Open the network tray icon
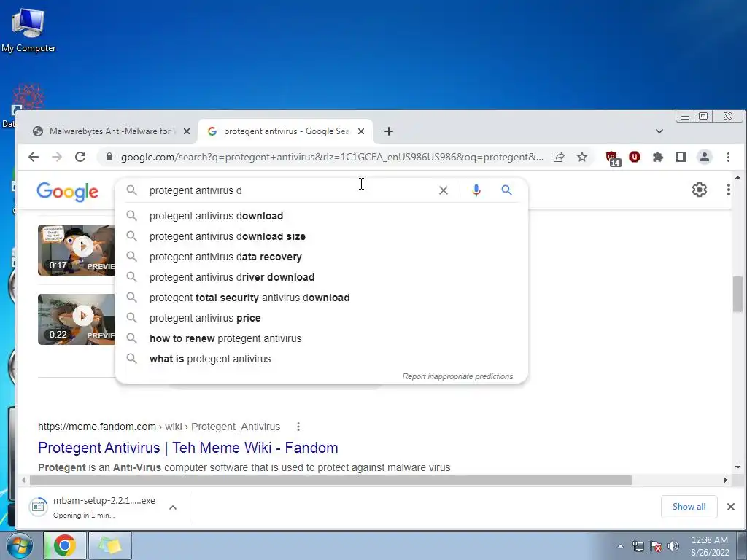Screen dimensions: 747x560 pyautogui.click(x=638, y=546)
